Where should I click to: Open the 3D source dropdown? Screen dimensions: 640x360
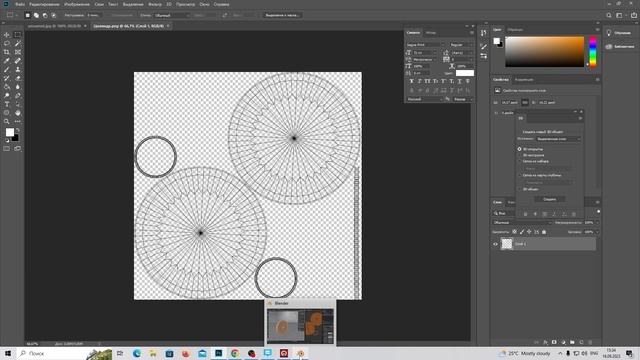[558, 139]
